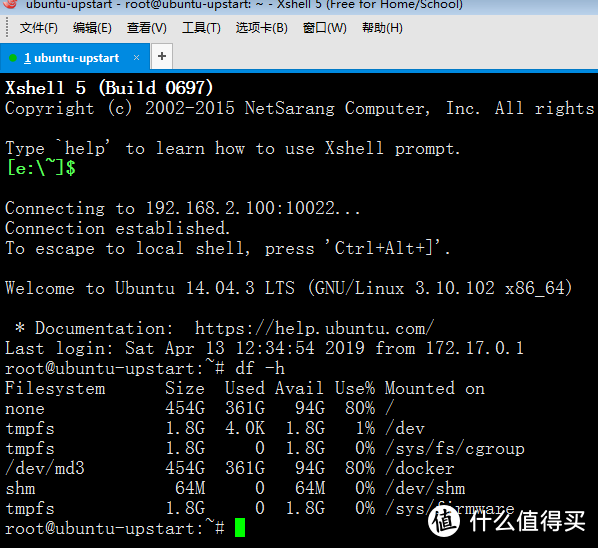Click the '/sys/fs/cgroup' mount point
The width and height of the screenshot is (598, 548).
click(x=455, y=448)
